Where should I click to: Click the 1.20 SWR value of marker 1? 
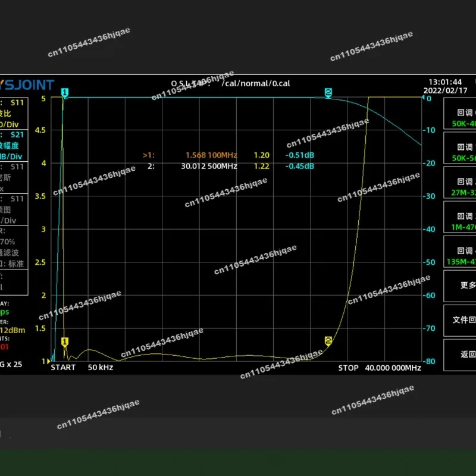pos(261,155)
